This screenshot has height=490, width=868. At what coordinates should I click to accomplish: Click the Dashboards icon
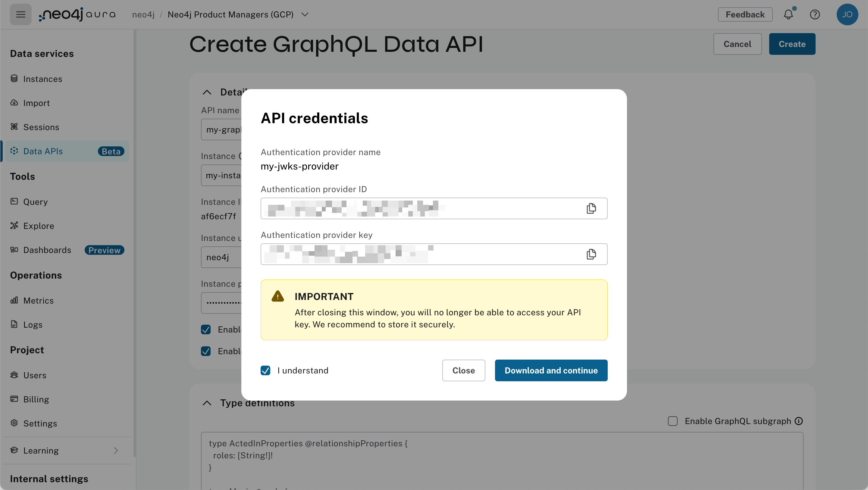click(x=14, y=250)
